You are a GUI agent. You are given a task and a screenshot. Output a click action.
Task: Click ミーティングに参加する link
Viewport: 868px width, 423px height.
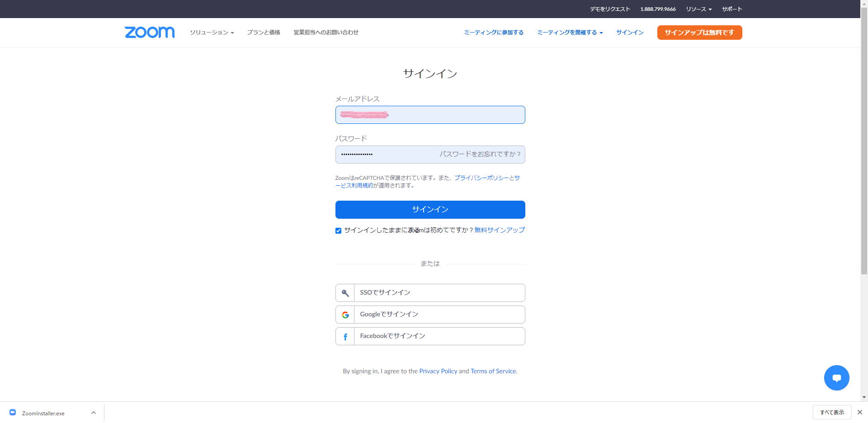pyautogui.click(x=494, y=33)
